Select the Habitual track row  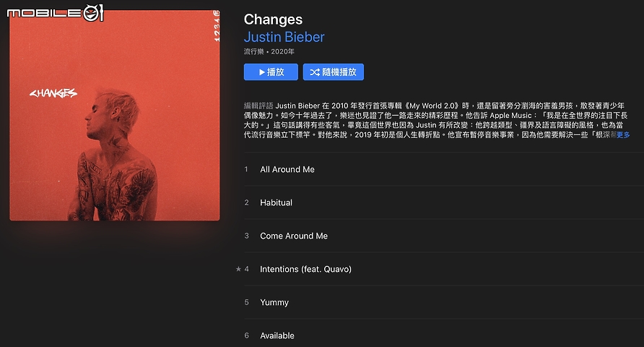[x=443, y=202]
